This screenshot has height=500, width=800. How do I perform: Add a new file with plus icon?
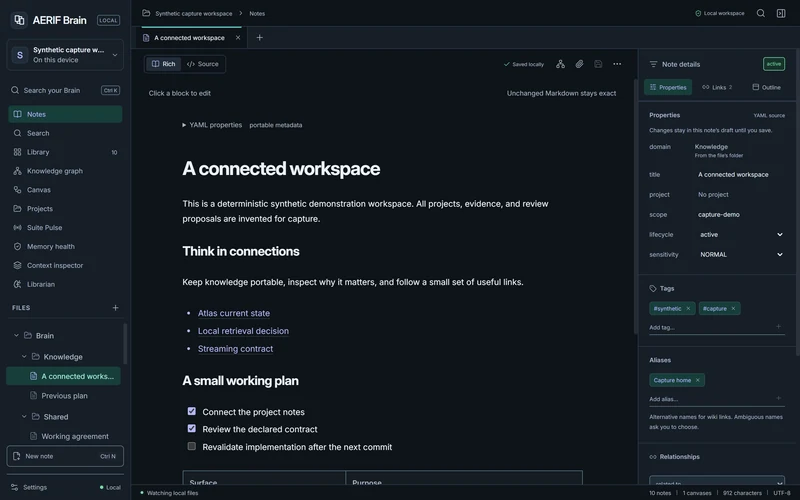point(115,308)
